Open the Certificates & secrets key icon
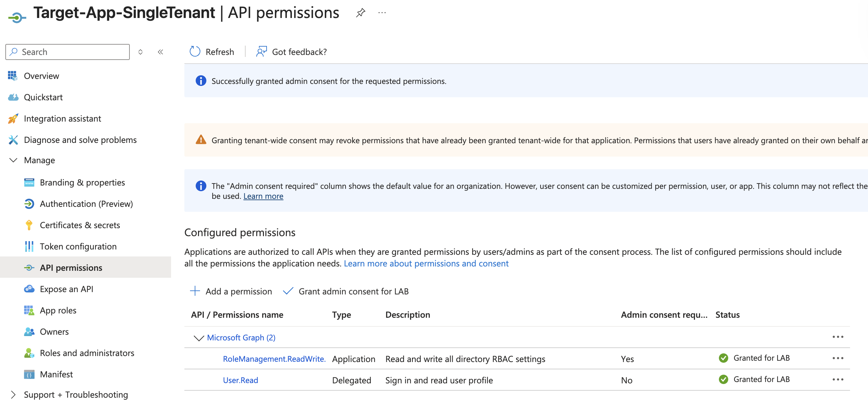868x407 pixels. click(x=29, y=225)
